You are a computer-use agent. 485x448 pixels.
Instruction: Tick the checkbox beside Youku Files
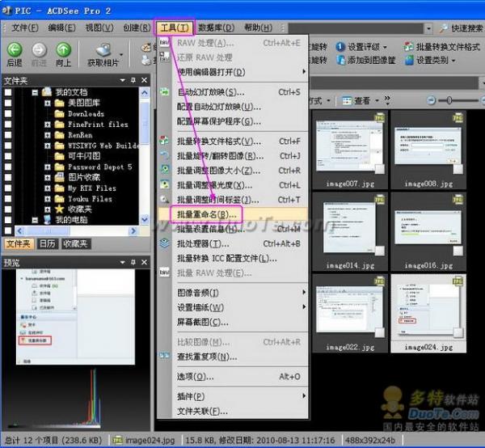click(x=8, y=199)
